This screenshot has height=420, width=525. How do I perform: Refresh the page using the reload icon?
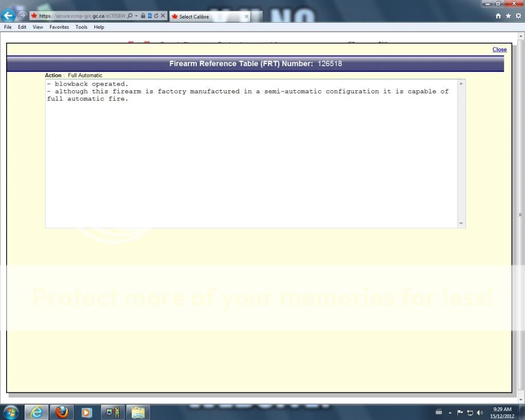tap(156, 16)
